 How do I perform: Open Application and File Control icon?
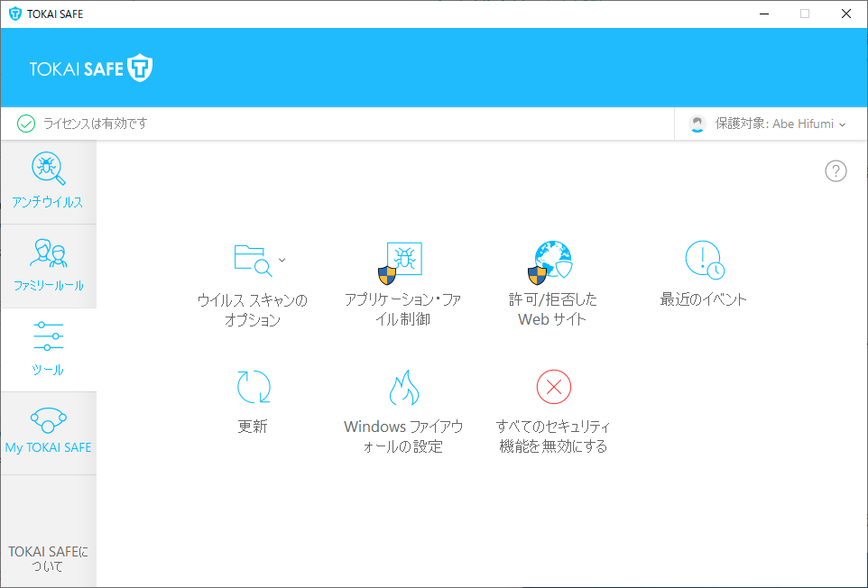(x=403, y=262)
